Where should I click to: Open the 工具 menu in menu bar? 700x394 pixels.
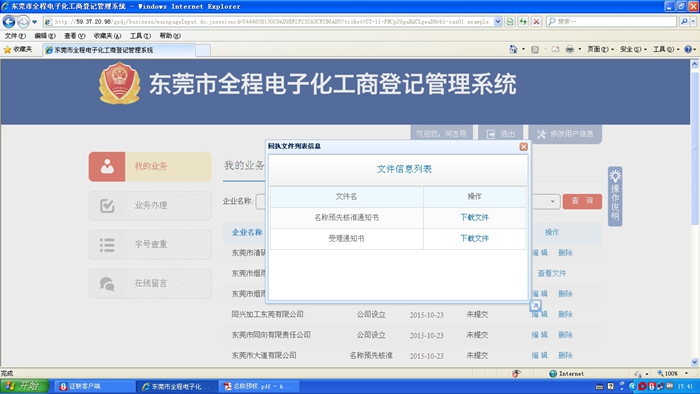pyautogui.click(x=140, y=36)
